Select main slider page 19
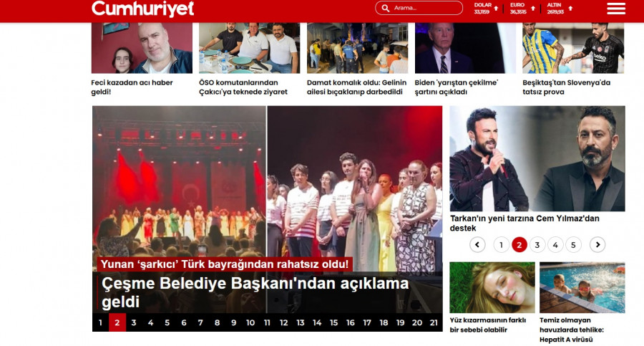This screenshot has width=644, height=346. click(x=401, y=322)
